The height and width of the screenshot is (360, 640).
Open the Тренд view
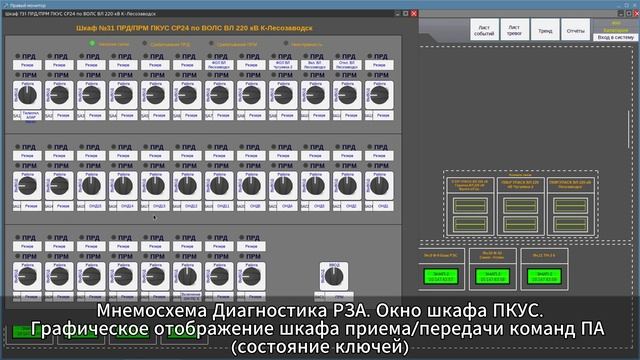(x=545, y=29)
